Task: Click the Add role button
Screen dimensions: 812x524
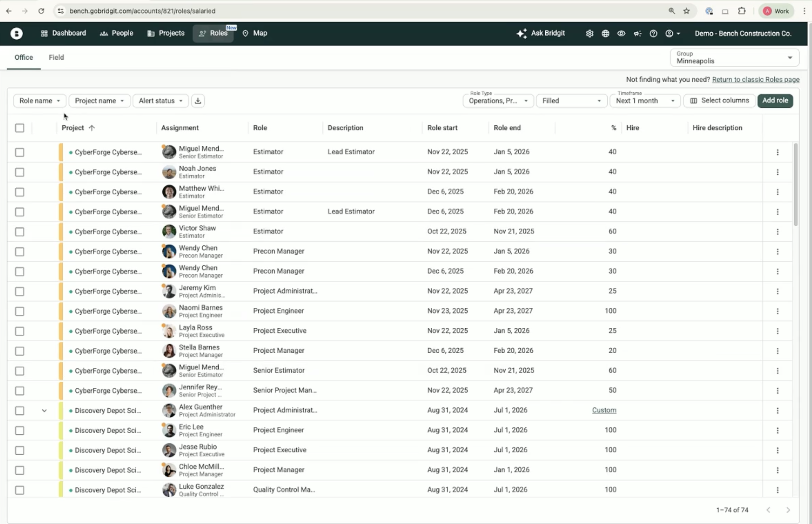Action: pos(775,100)
